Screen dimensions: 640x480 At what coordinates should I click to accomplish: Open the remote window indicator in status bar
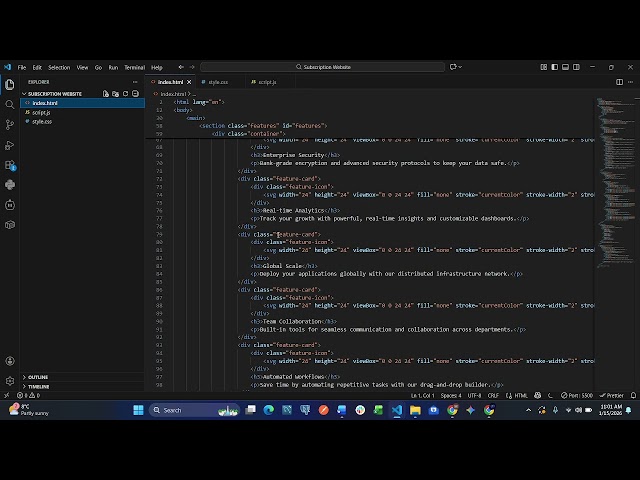click(x=7, y=395)
